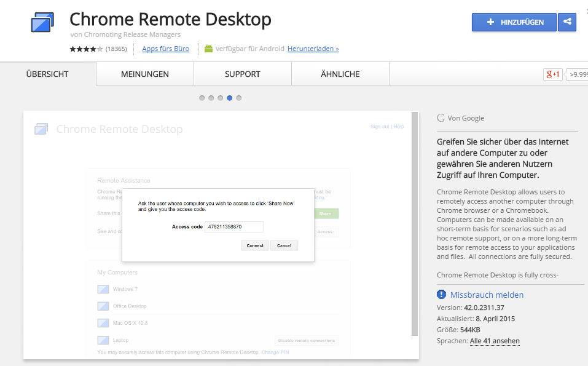Click the Chrome Remote Desktop logo in the screenshot
Image resolution: width=588 pixels, height=366 pixels.
tap(41, 129)
